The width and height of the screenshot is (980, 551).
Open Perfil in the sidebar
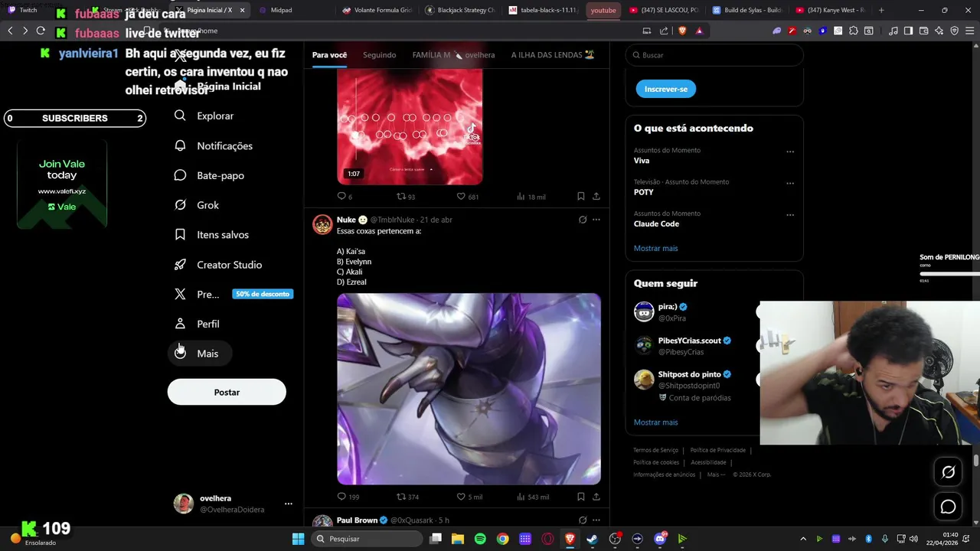197,324
